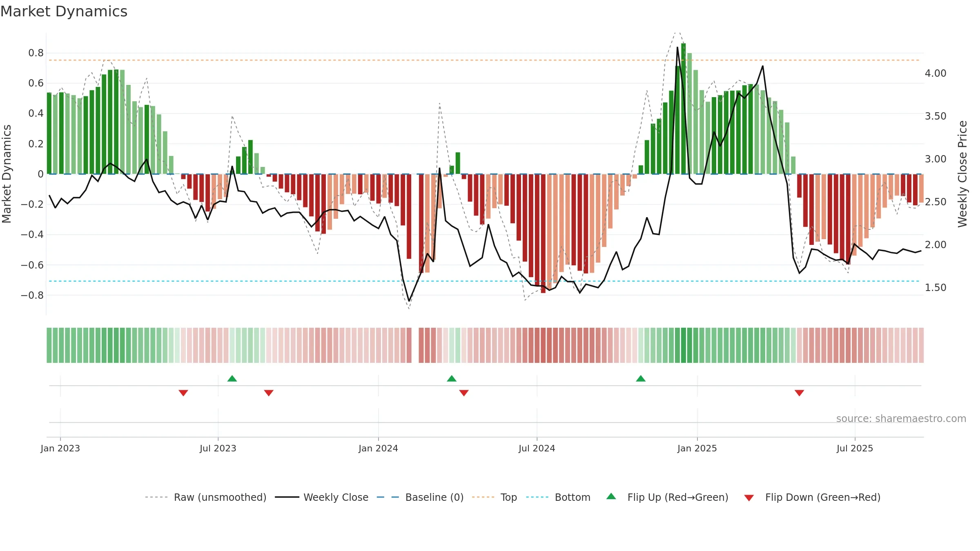Toggle the Baseline (0) legend entry
This screenshot has height=551, width=980.
(x=434, y=497)
